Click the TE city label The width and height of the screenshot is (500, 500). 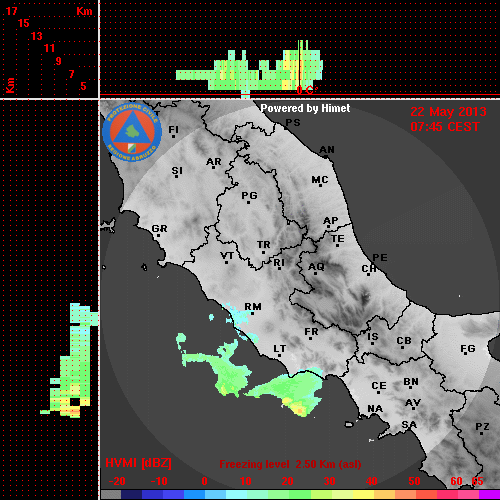pyautogui.click(x=337, y=239)
